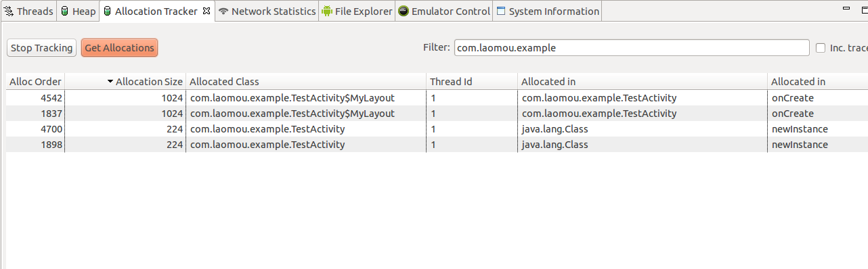
Task: Select the Allocation Tracker tab
Action: click(157, 11)
